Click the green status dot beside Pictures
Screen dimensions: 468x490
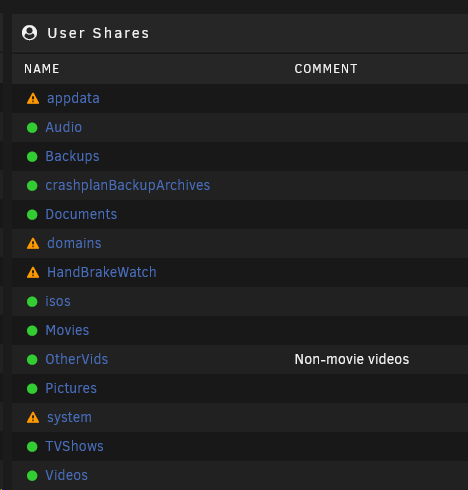tap(32, 389)
